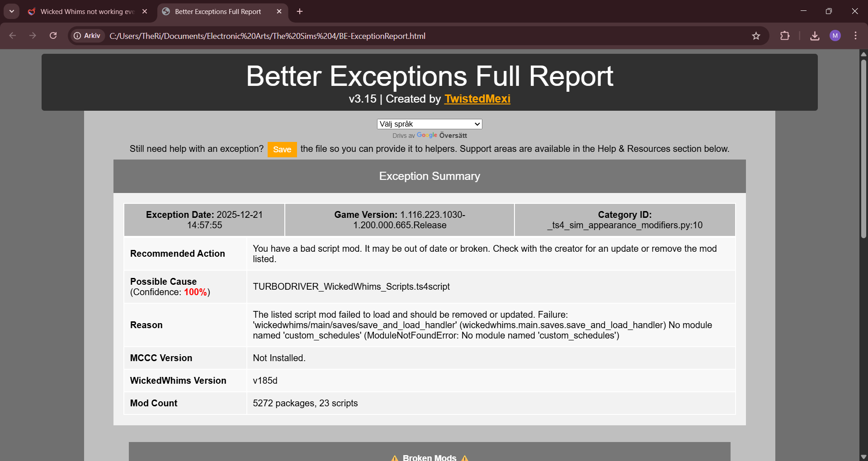Click the orange Save button
The height and width of the screenshot is (461, 868).
pos(282,150)
